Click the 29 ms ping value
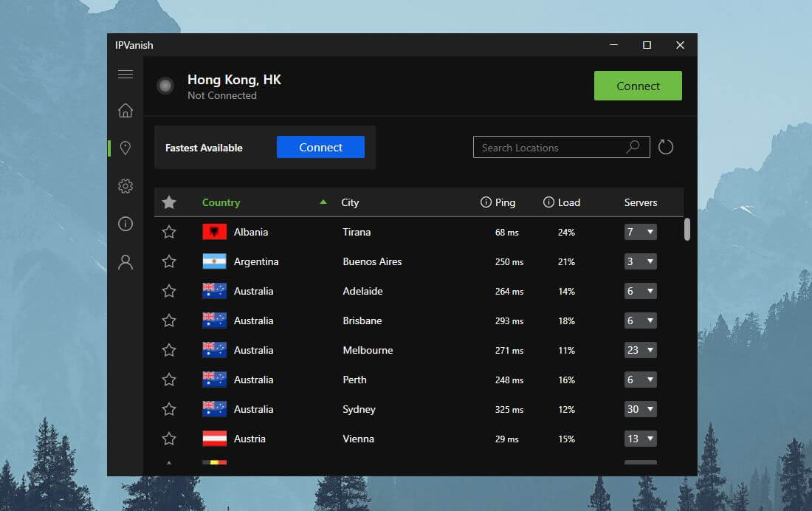 click(506, 439)
